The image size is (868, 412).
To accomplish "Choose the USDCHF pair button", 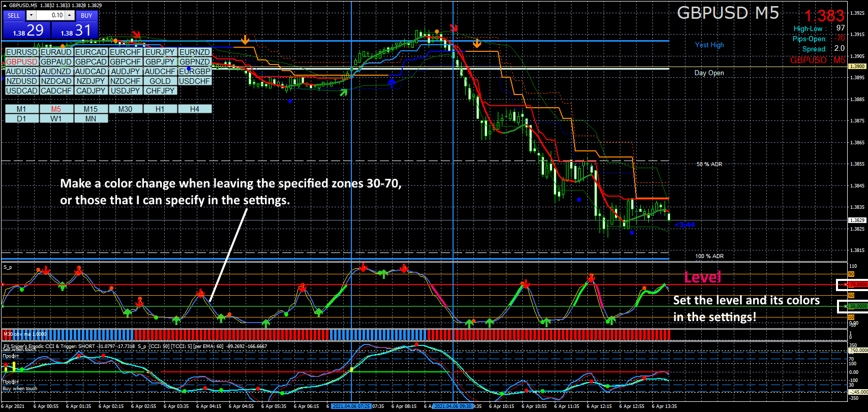I will 195,81.
